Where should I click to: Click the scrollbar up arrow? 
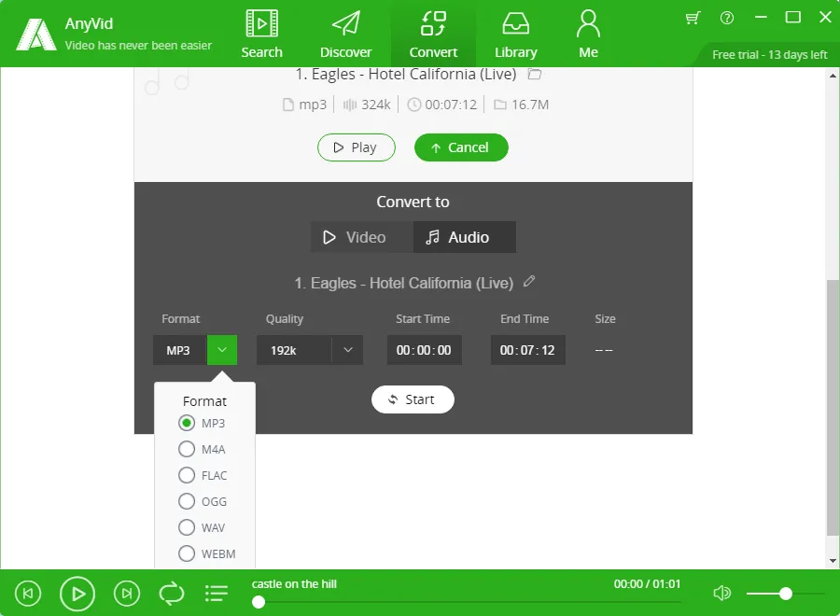click(833, 76)
